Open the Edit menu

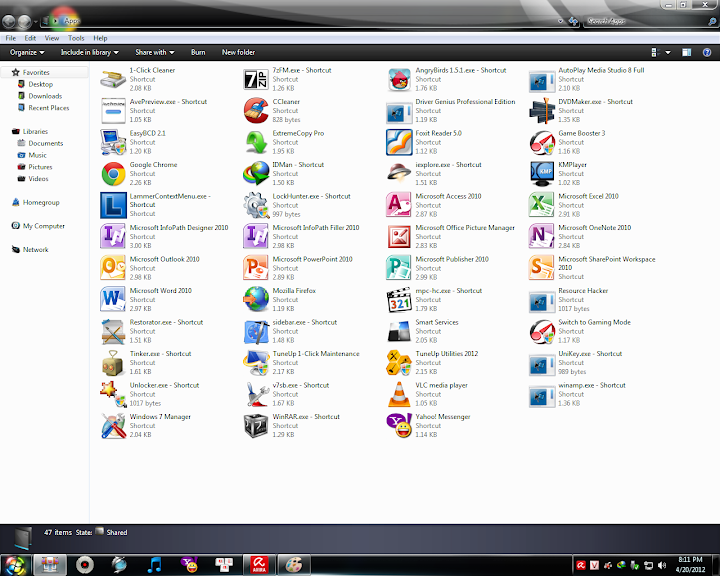point(30,38)
